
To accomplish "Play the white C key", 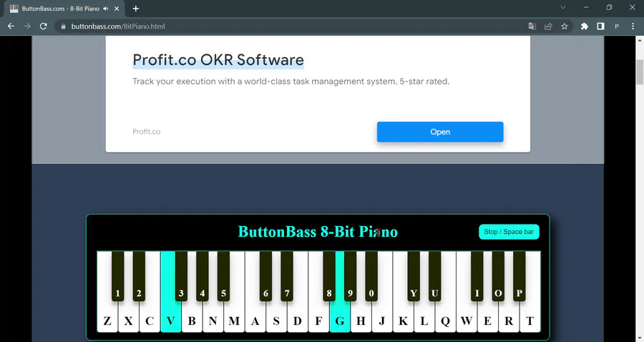I will (x=150, y=321).
